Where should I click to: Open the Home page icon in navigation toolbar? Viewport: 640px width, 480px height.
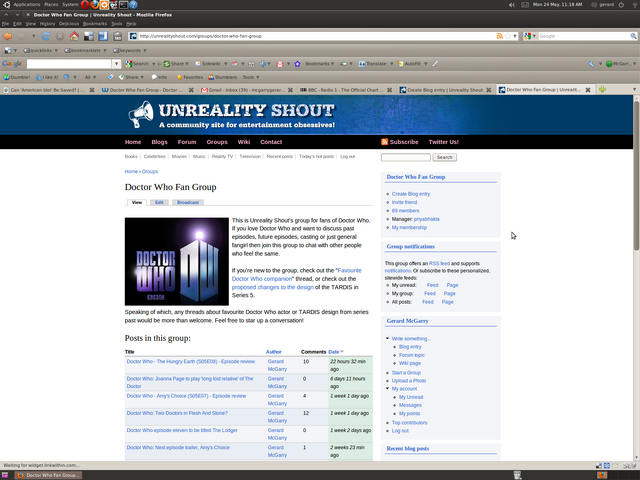pyautogui.click(x=74, y=36)
